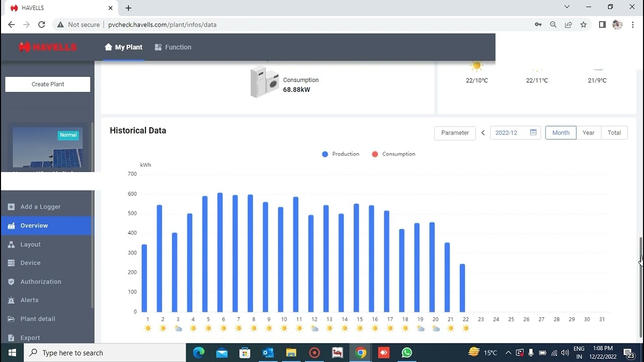Screen dimensions: 644x362
Task: Select the Total view
Action: point(614,133)
